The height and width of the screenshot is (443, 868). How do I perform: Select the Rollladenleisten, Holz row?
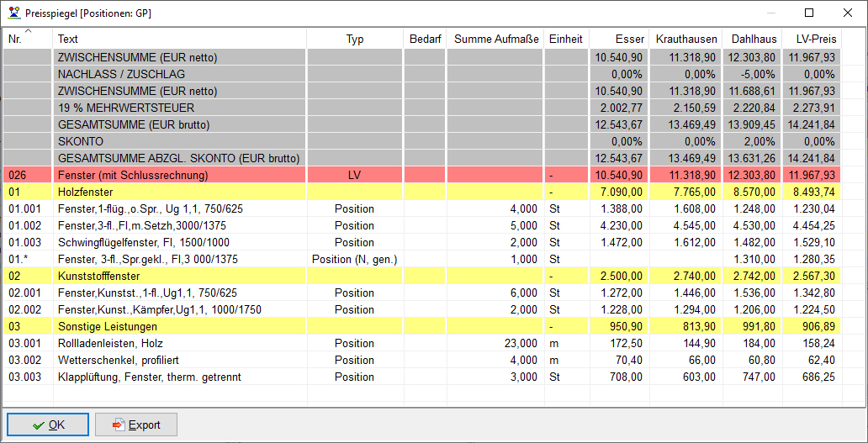(x=179, y=343)
